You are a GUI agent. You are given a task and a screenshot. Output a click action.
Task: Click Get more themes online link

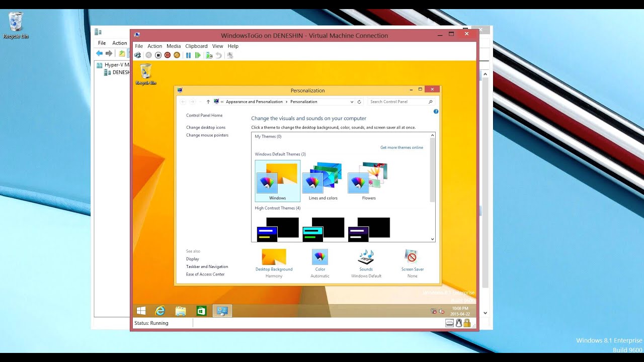[x=401, y=147]
